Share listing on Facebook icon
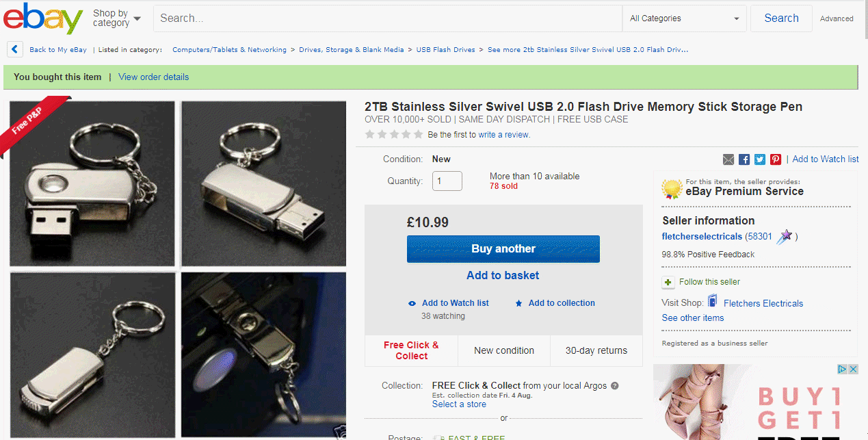Viewport: 868px width, 440px height. tap(744, 159)
